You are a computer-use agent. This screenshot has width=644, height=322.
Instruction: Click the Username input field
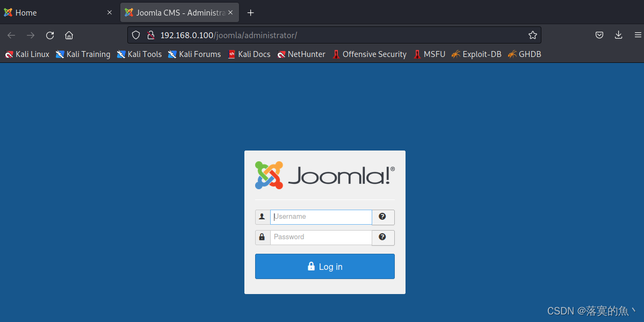(x=321, y=217)
